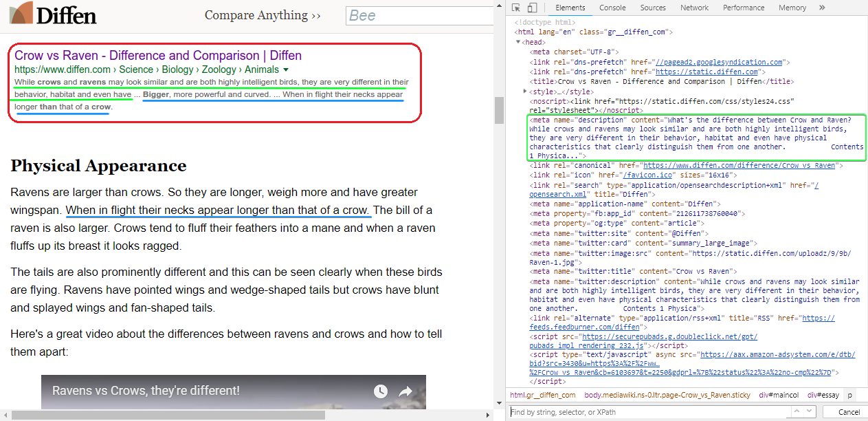Open the feeds.feedburner.com/diffen RSS link
The height and width of the screenshot is (421, 868).
(682, 323)
